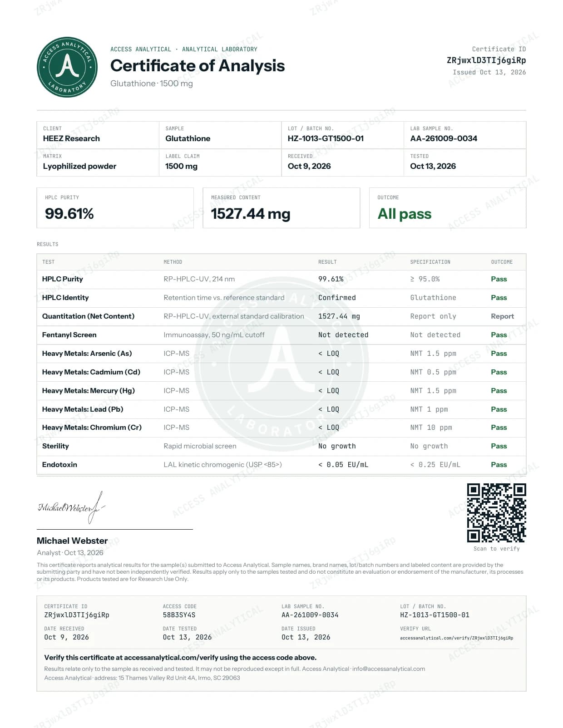
Task: Click the footer Date Issued Oct 13, 2026
Action: point(306,637)
